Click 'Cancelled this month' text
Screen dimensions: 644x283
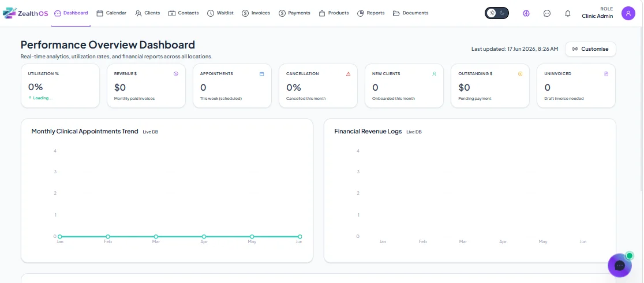coord(306,99)
